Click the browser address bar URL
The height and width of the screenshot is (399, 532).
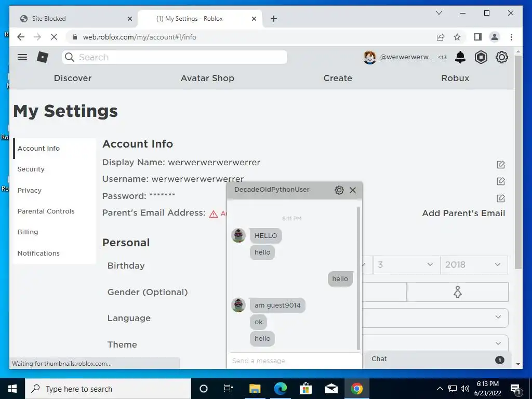point(139,37)
